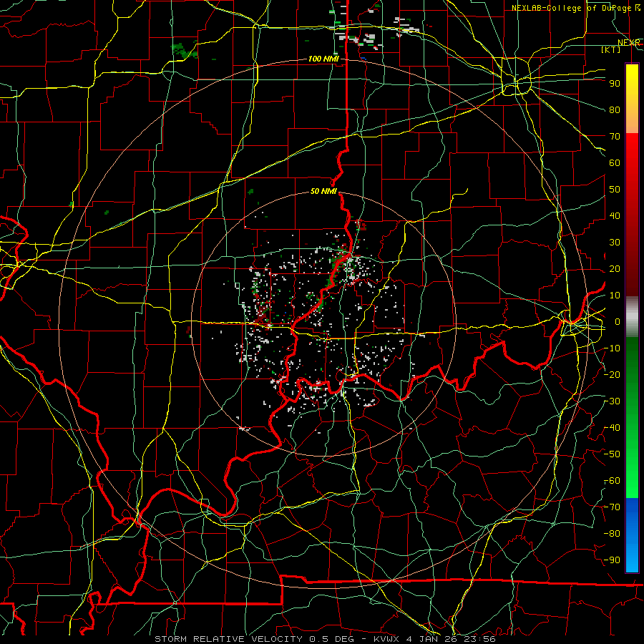This screenshot has height=644, width=644.
Task: Click the positive "60" value on the velocity scale
Action: [615, 163]
